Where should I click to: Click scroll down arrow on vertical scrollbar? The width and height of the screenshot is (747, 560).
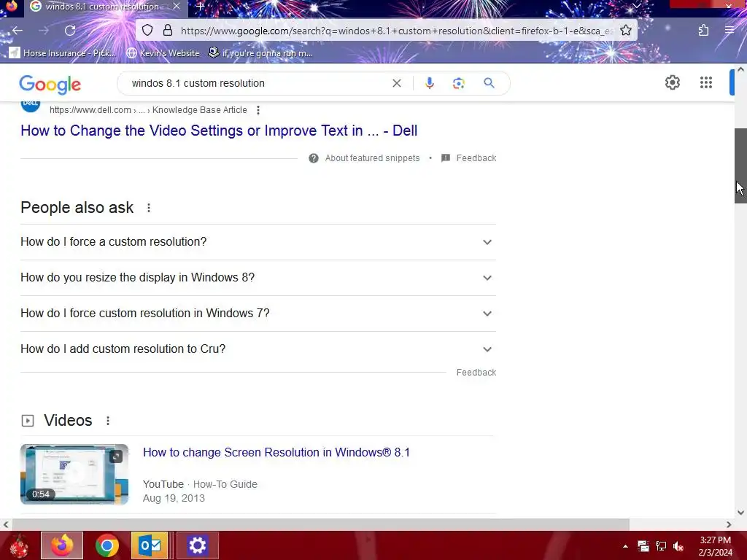(740, 513)
